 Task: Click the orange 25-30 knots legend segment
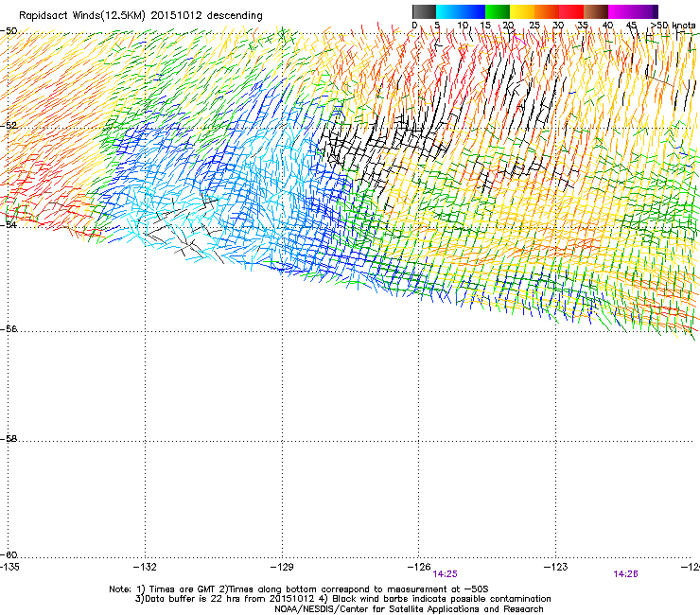tap(547, 11)
